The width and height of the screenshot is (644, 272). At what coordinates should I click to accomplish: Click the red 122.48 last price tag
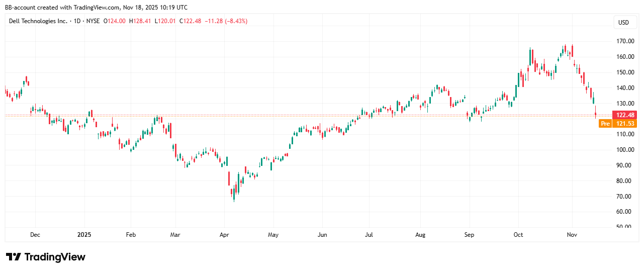point(624,115)
